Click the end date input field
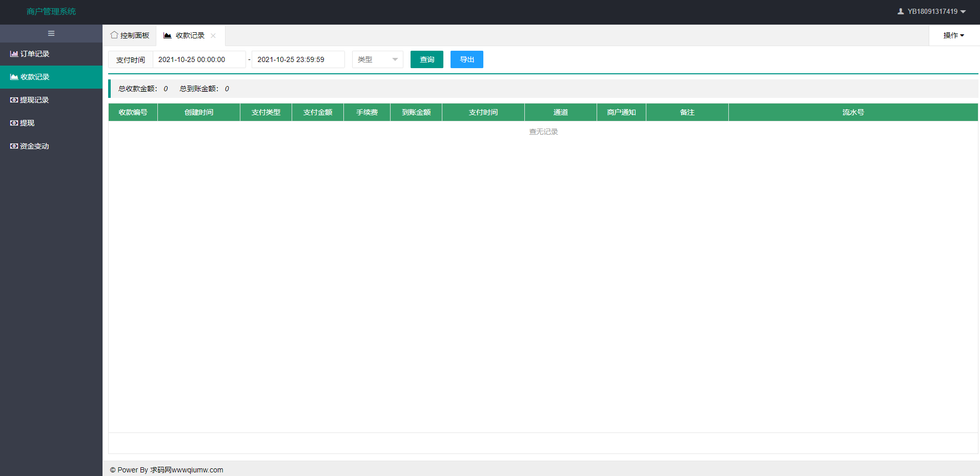Screen dimensions: 980x476 (298, 59)
